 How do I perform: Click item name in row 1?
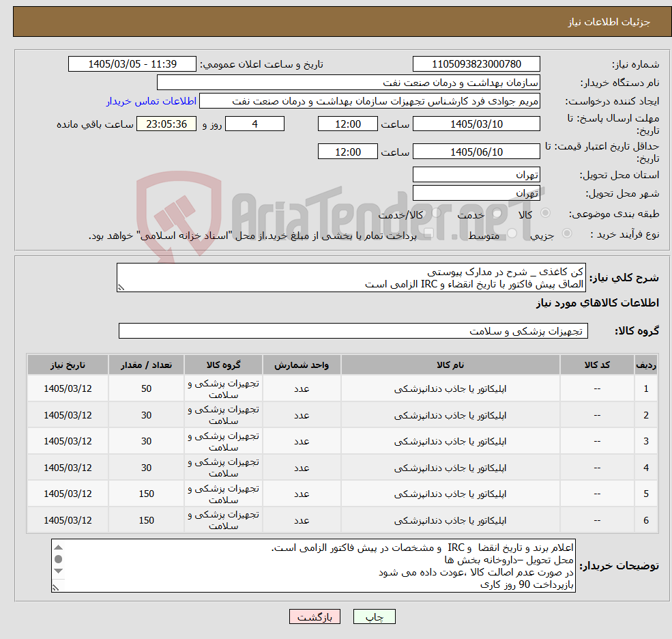(450, 388)
